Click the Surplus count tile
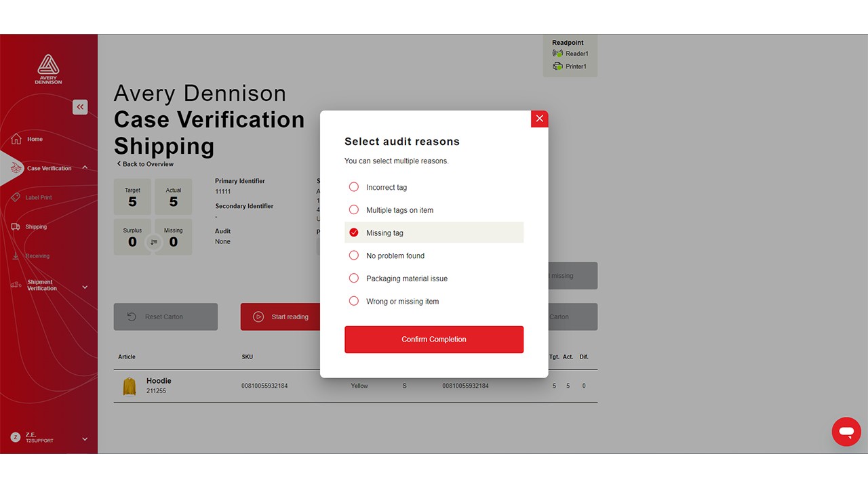 [132, 237]
